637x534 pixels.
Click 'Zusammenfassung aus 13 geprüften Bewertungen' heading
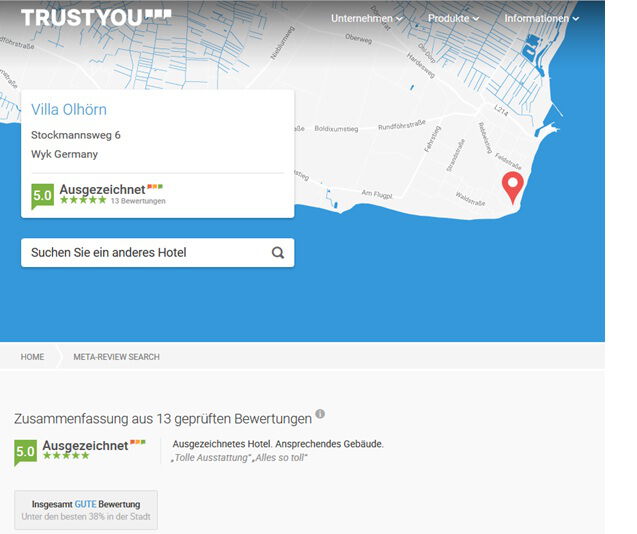coord(163,419)
